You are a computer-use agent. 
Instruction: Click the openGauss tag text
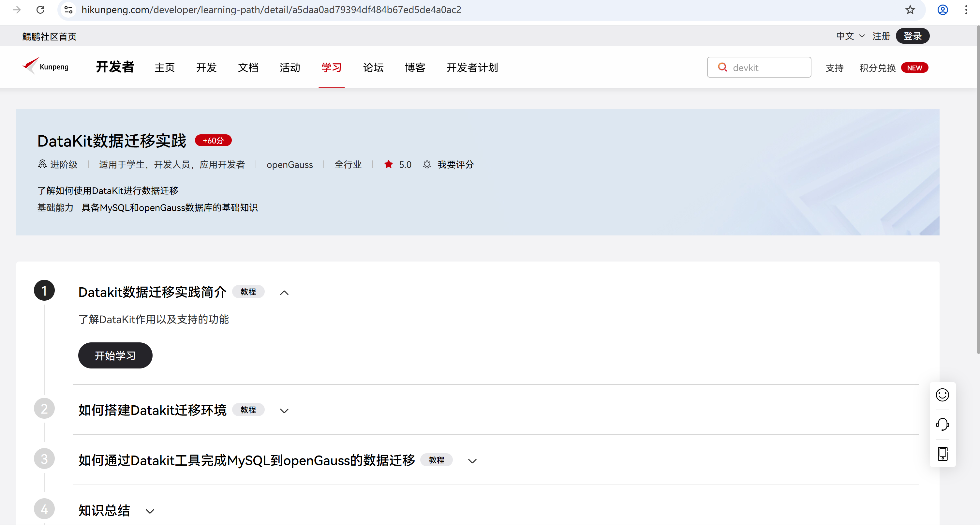(290, 164)
